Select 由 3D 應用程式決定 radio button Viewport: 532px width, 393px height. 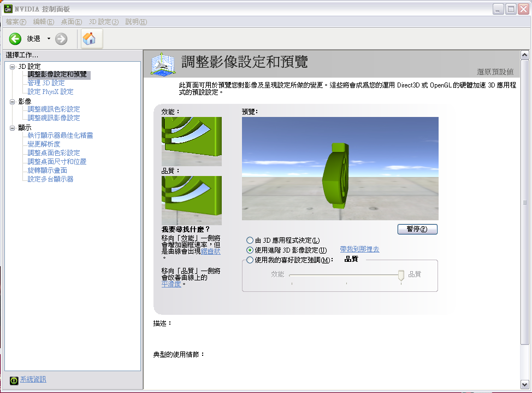tap(250, 241)
